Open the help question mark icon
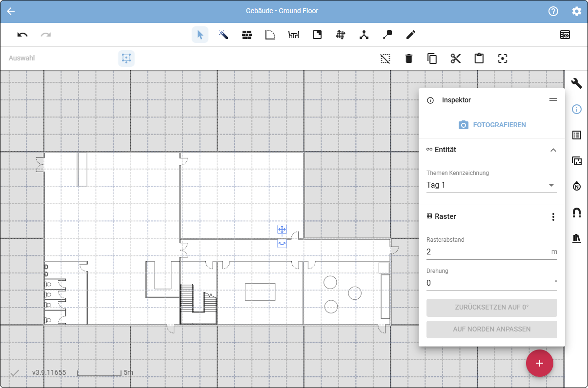This screenshot has height=388, width=588. [553, 11]
